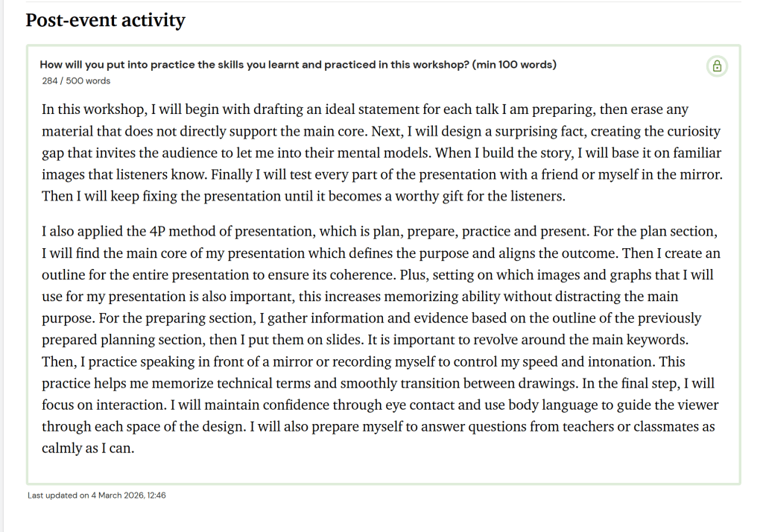
Task: Click the "Last updated on 4 March 2026" text
Action: click(96, 495)
